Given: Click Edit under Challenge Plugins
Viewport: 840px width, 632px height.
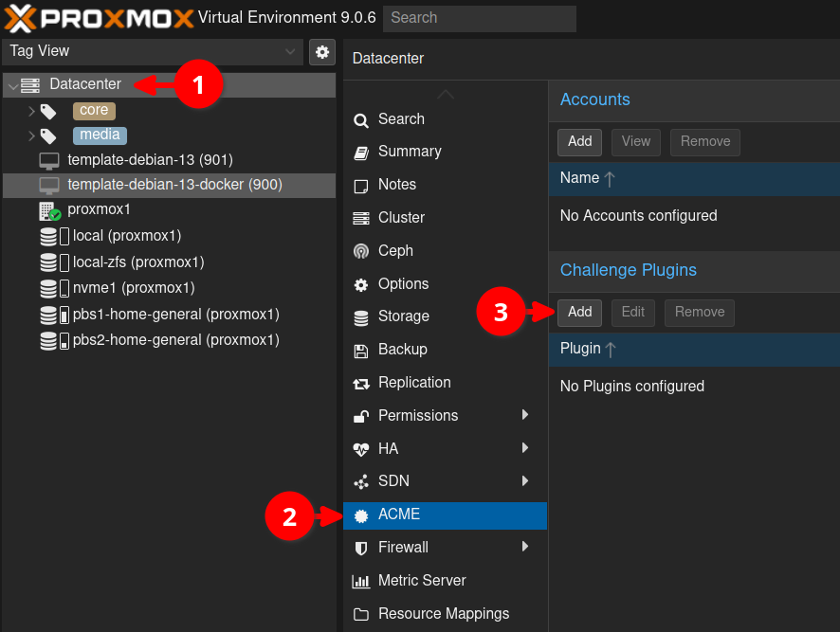Looking at the screenshot, I should pyautogui.click(x=632, y=313).
